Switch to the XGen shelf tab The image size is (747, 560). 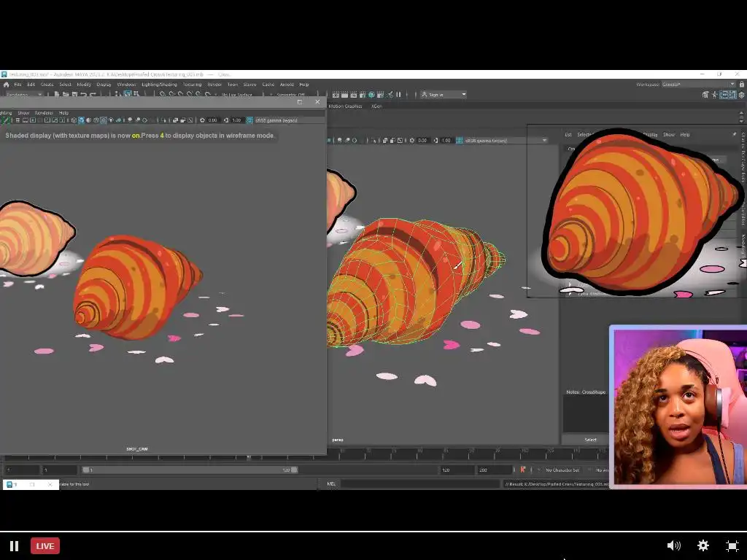(x=376, y=106)
